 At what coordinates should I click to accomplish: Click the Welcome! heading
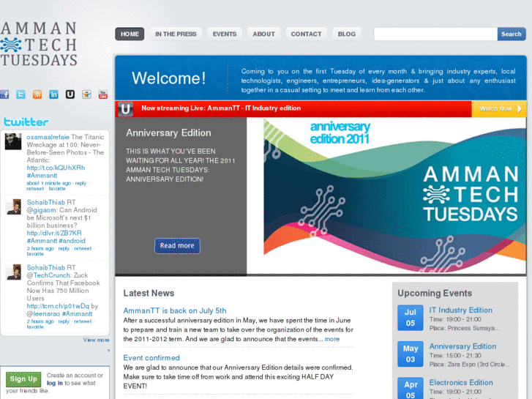pyautogui.click(x=168, y=78)
